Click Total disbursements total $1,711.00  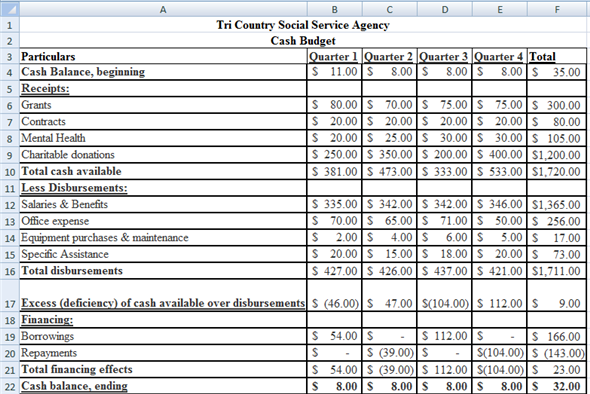(557, 271)
